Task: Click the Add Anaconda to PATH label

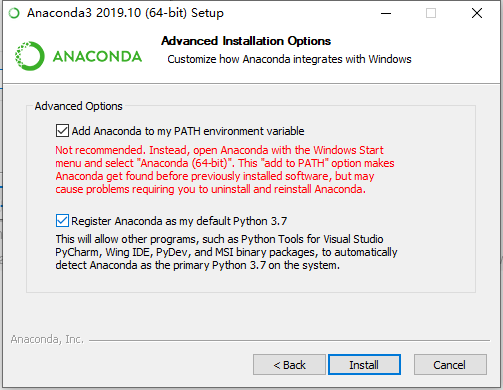Action: (188, 131)
